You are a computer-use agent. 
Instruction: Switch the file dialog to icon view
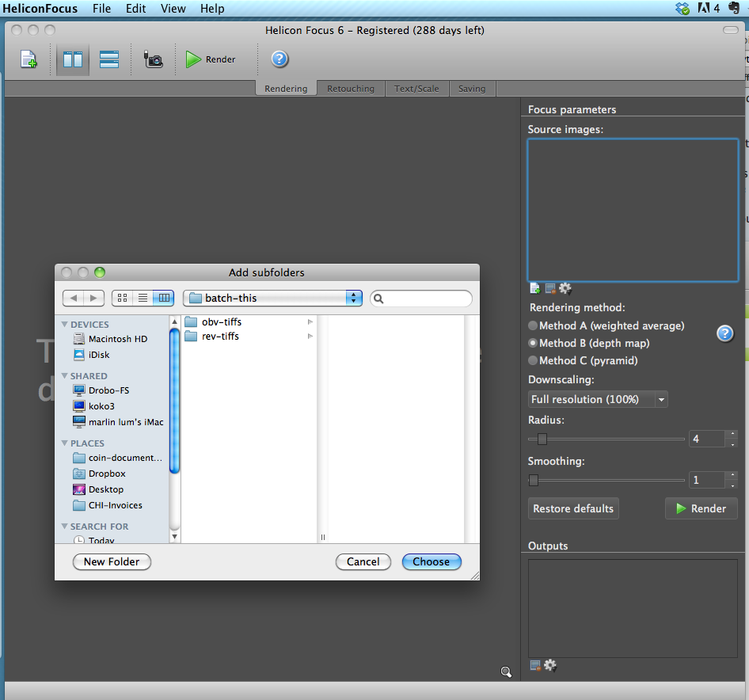(122, 299)
